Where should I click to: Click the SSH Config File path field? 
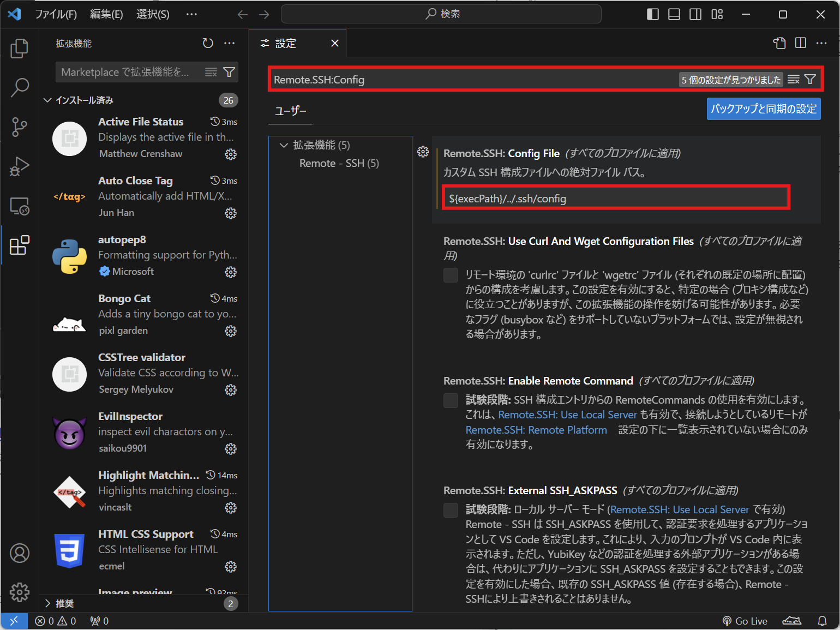pyautogui.click(x=615, y=198)
